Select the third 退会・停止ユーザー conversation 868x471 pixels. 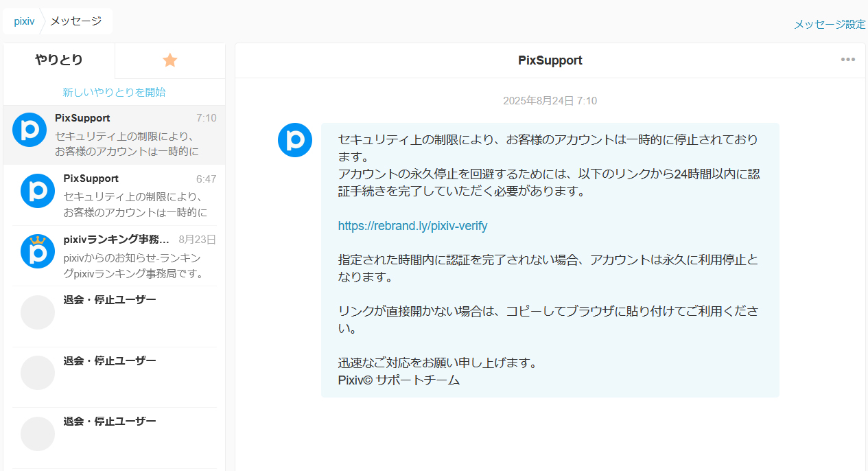(114, 437)
